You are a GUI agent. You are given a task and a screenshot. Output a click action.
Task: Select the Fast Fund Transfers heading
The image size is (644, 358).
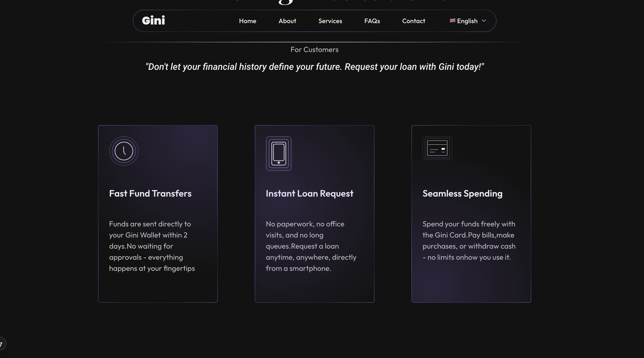[x=150, y=193]
